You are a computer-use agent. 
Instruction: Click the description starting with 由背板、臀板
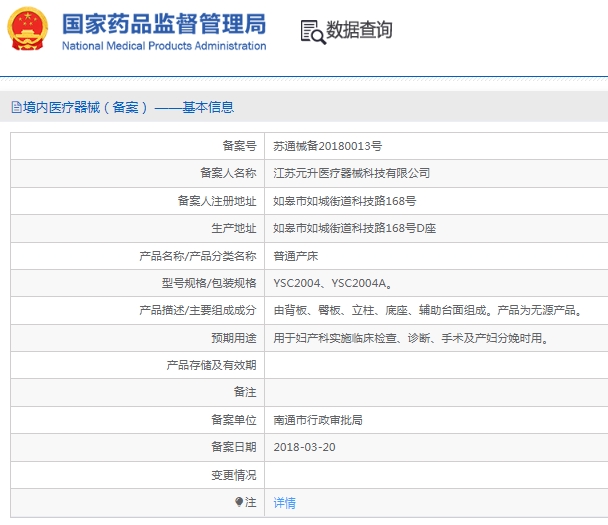(428, 310)
